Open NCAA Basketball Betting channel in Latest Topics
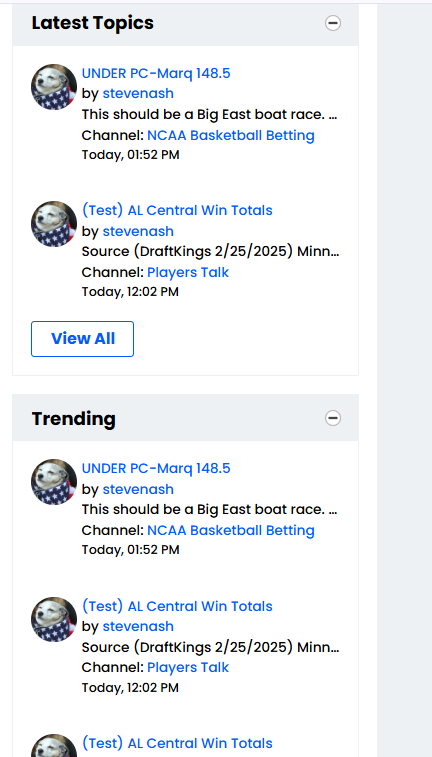Image resolution: width=432 pixels, height=757 pixels. [x=231, y=135]
